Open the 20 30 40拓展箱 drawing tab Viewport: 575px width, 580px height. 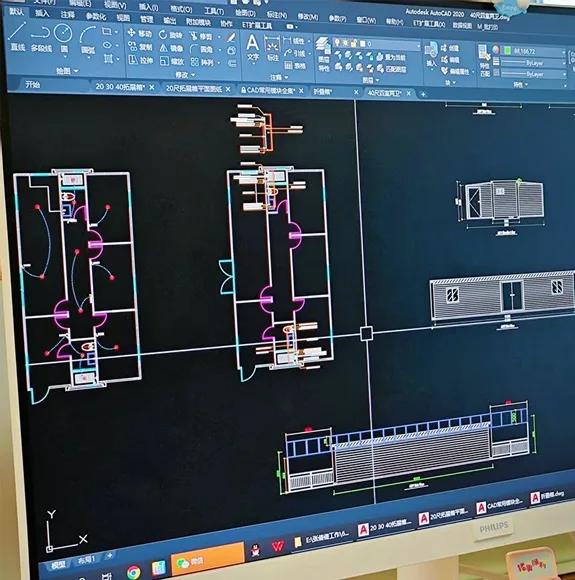pyautogui.click(x=120, y=87)
